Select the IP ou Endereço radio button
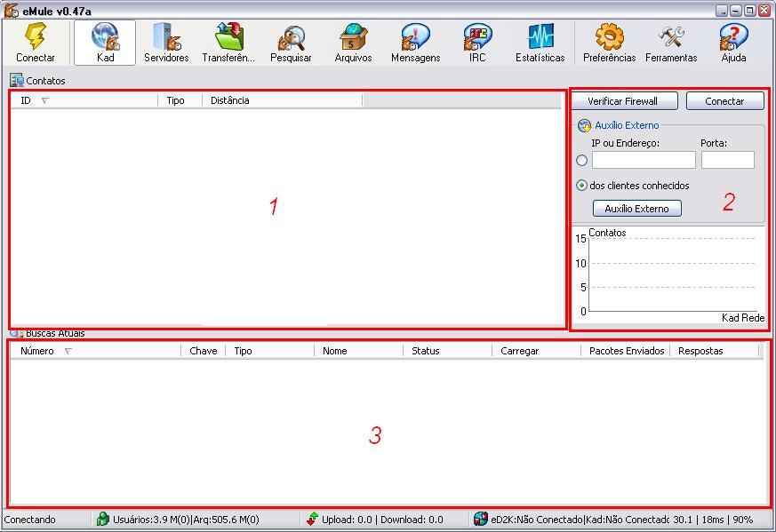The image size is (776, 532). click(582, 160)
